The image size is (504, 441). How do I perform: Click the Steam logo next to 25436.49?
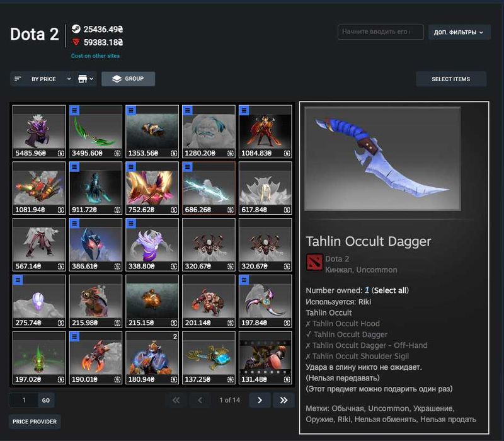pyautogui.click(x=76, y=29)
